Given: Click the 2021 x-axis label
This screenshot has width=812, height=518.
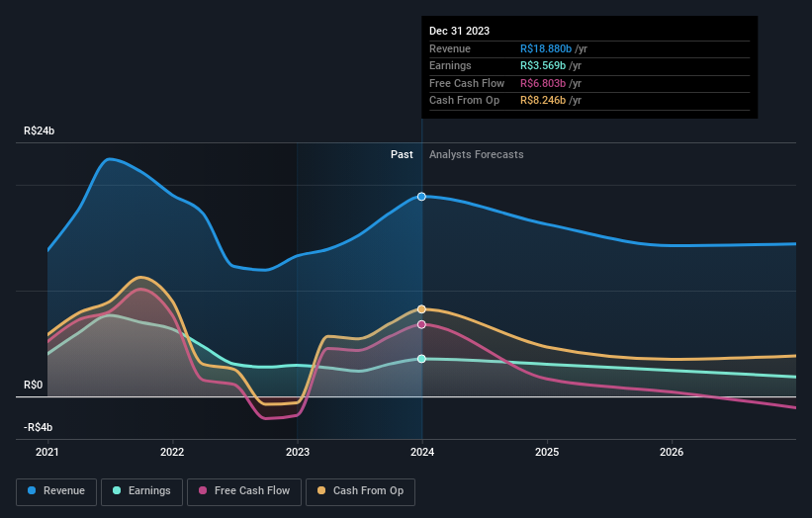Looking at the screenshot, I should coord(47,453).
